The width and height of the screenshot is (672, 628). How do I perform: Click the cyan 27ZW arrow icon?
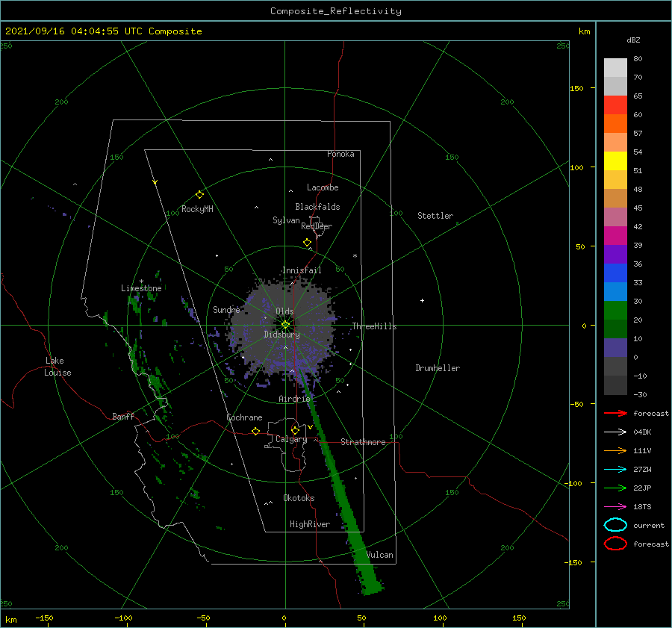pyautogui.click(x=615, y=470)
